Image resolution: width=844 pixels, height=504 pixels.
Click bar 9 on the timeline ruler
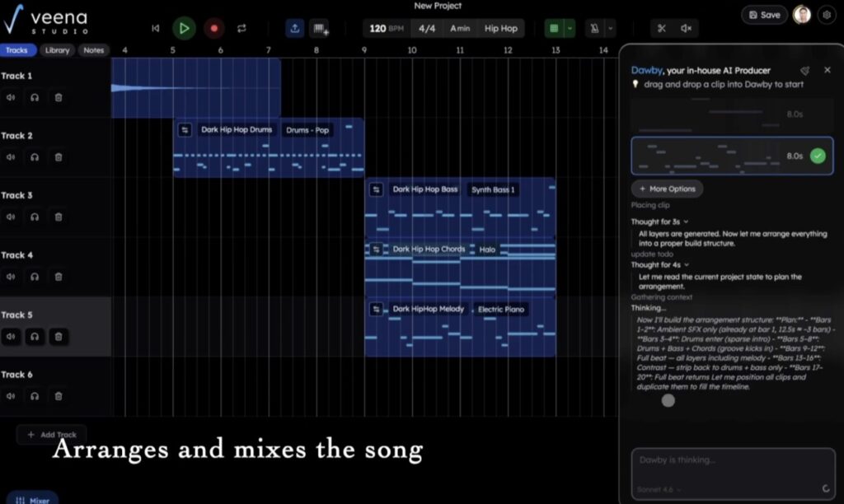[364, 50]
